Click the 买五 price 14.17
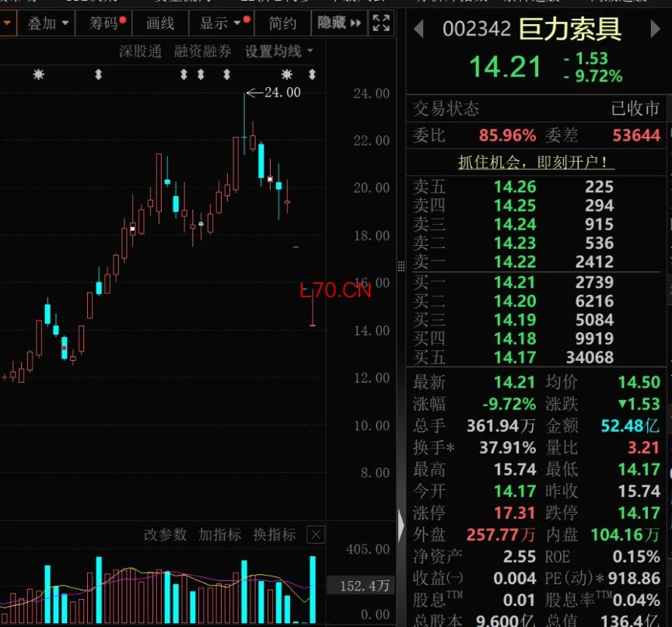The image size is (672, 627). [515, 357]
